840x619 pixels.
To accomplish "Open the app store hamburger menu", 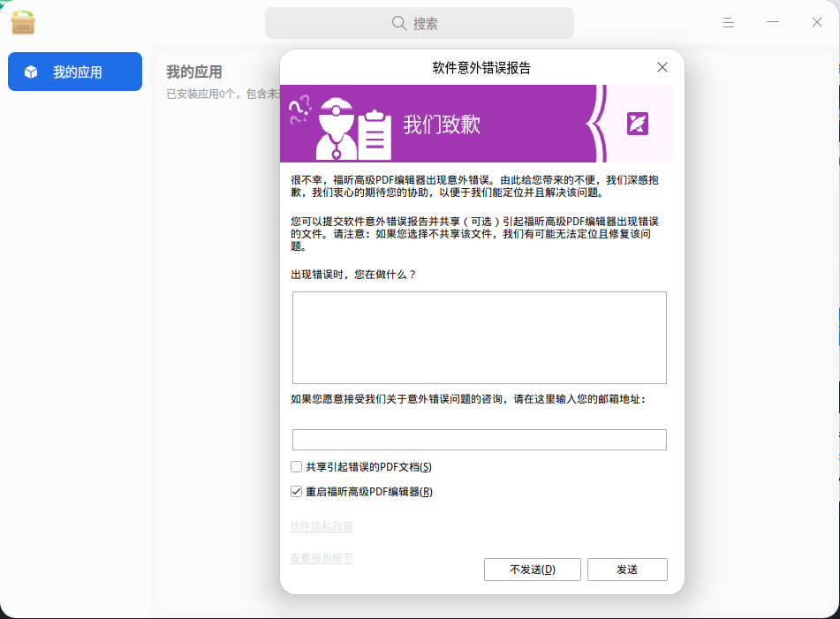I will coord(728,22).
